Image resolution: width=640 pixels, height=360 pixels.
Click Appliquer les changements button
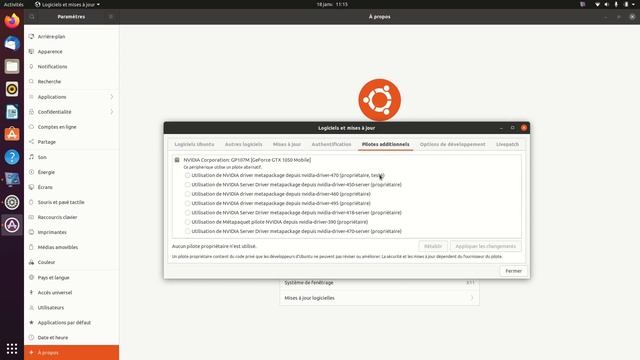tap(486, 247)
